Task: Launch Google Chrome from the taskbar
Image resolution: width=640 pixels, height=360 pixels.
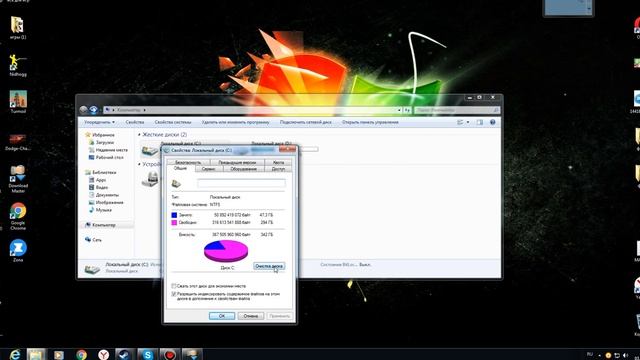Action: click(81, 355)
